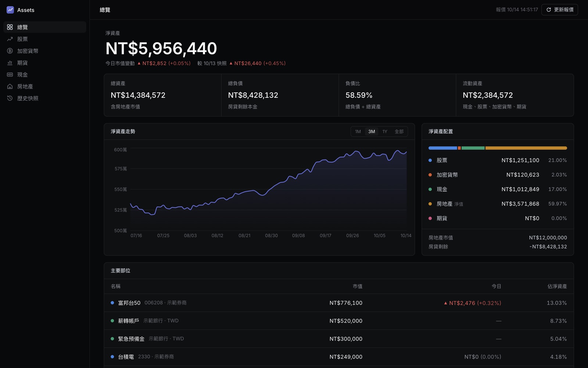Open the 股票 sidebar page

(45, 39)
